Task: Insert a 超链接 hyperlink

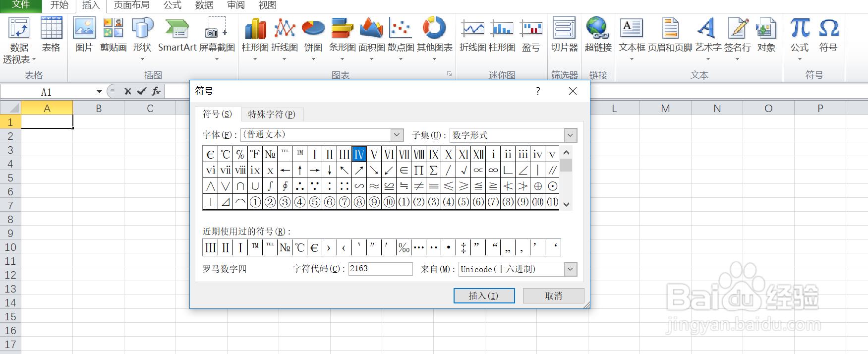Action: pyautogui.click(x=598, y=28)
